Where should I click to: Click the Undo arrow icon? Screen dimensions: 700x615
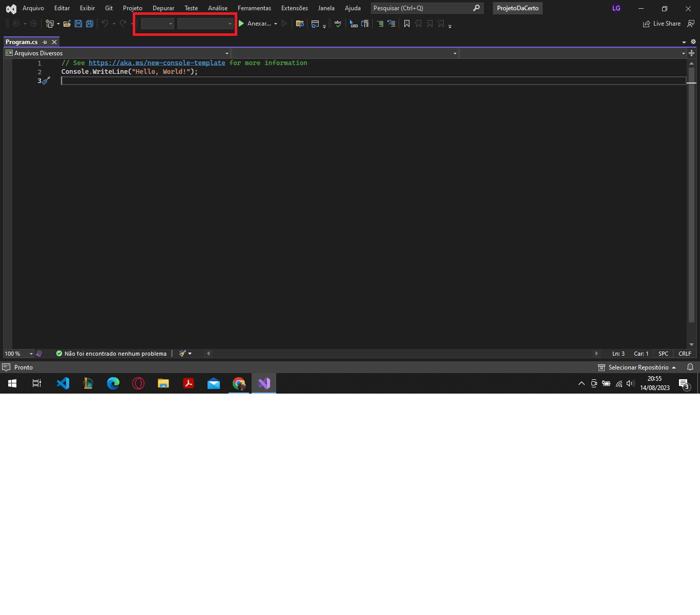105,24
